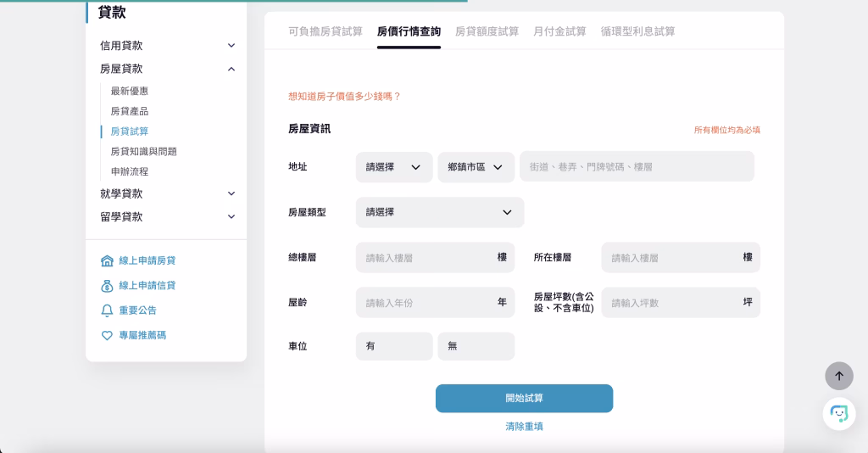This screenshot has width=868, height=453.
Task: Open the 鄉鎮市區 district dropdown
Action: pyautogui.click(x=476, y=167)
